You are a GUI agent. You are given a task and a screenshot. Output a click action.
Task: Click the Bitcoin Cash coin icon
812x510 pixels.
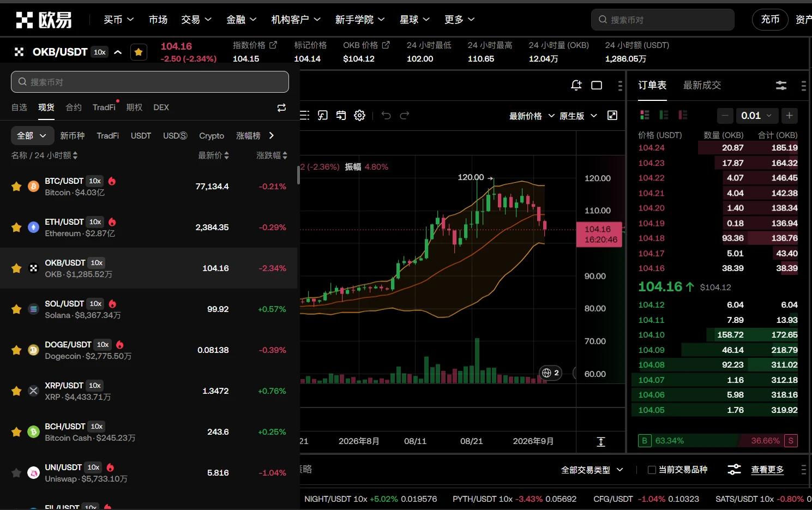(33, 432)
